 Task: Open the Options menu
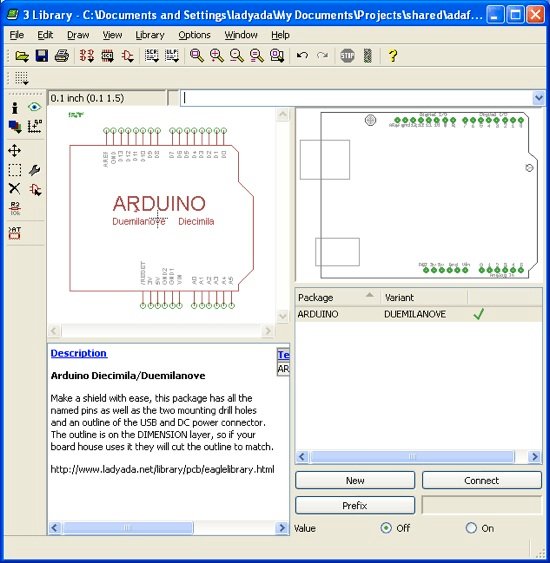pyautogui.click(x=194, y=35)
